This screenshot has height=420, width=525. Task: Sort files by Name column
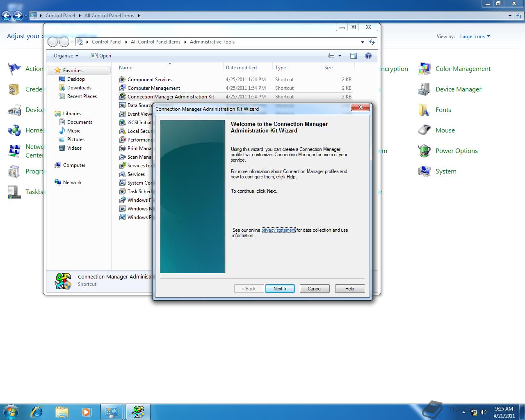[169, 68]
